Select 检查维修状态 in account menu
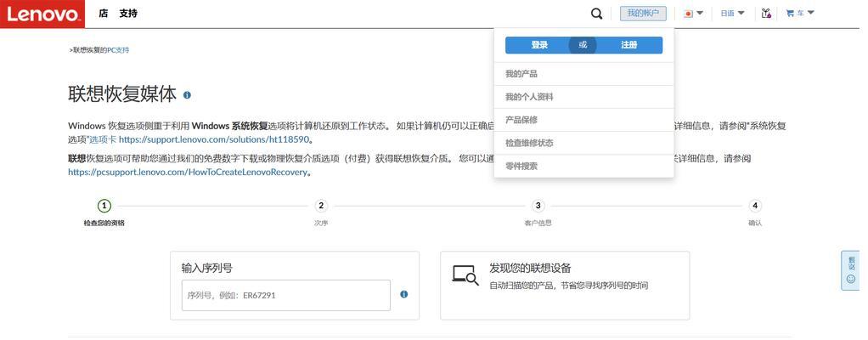868x340 pixels. 584,143
